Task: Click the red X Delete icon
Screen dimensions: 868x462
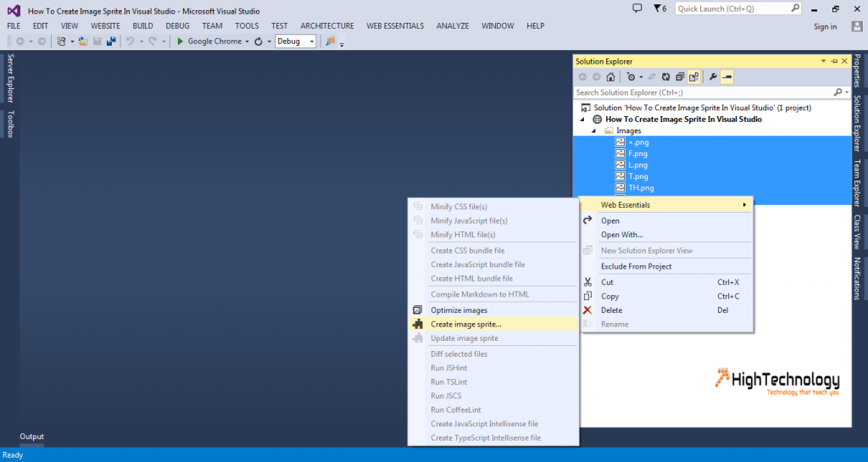Action: click(x=587, y=310)
